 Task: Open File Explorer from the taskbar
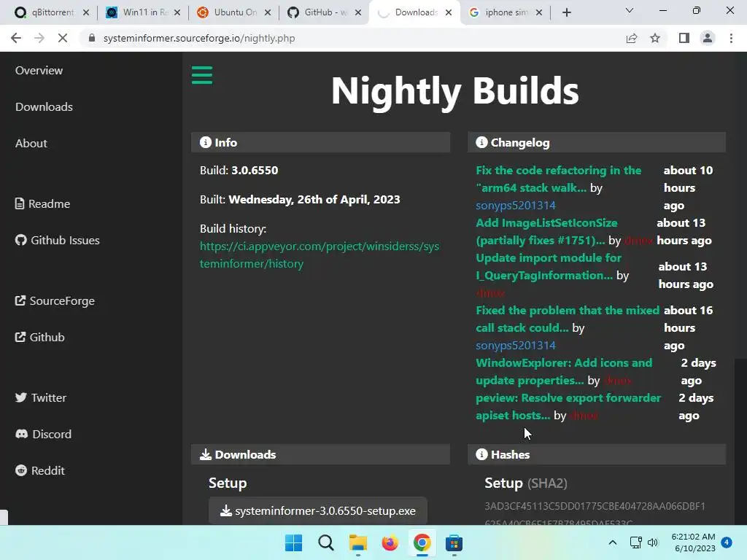pos(357,542)
